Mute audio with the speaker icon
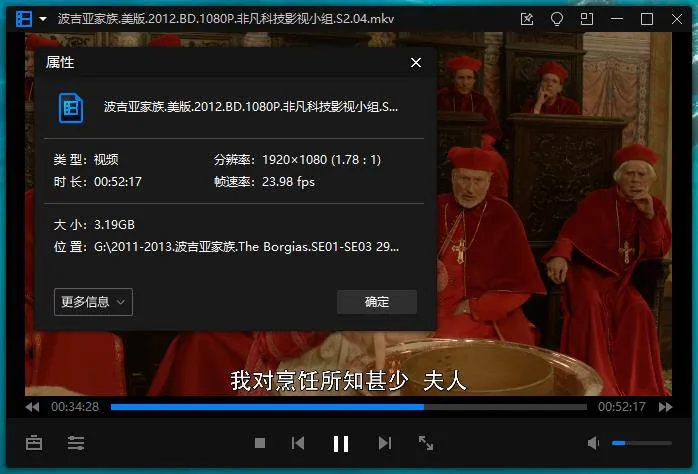This screenshot has height=474, width=698. [593, 443]
